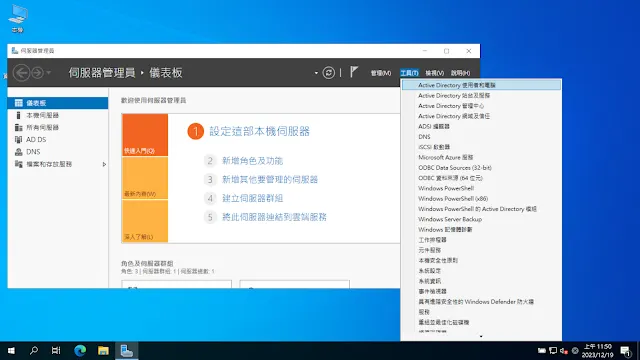Open Task View on the taskbar
The width and height of the screenshot is (640, 360).
coord(56,351)
